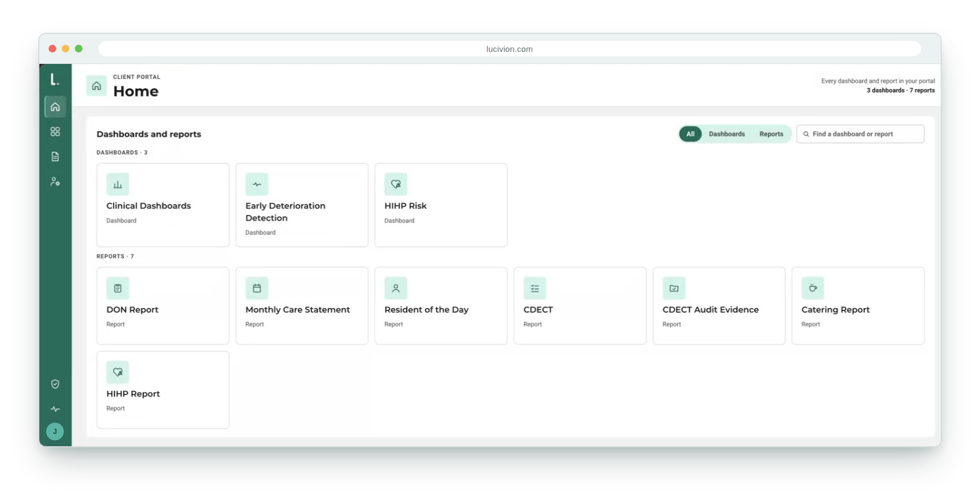This screenshot has width=980, height=491.
Task: Click the cup icon on the Catering Report card
Action: point(813,288)
